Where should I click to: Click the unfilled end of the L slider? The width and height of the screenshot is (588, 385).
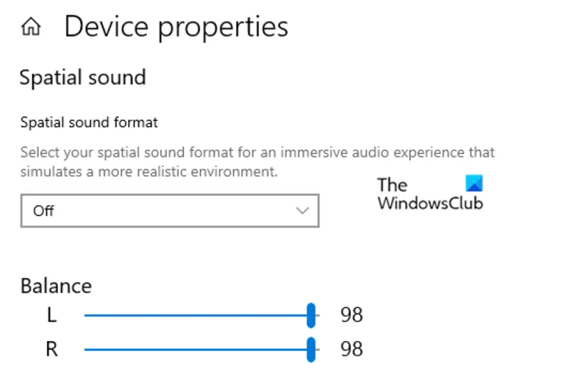click(x=318, y=315)
